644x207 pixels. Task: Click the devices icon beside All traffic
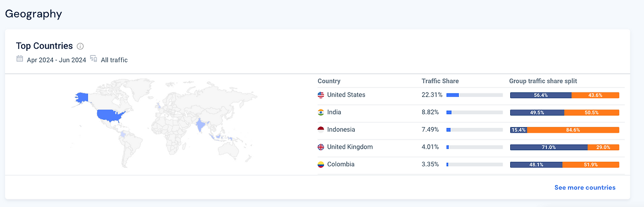point(94,59)
